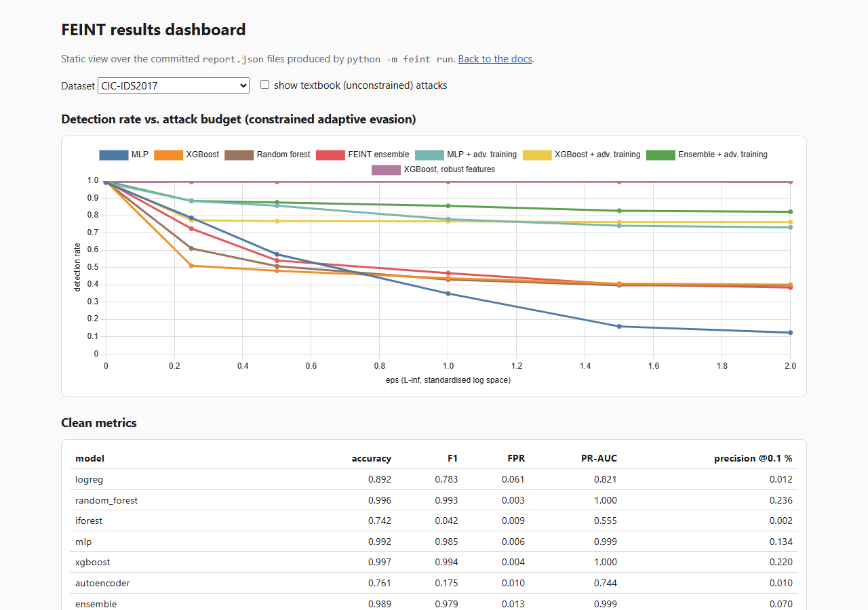
Task: Click the 'FEINT results dashboard' page title
Action: pos(153,30)
